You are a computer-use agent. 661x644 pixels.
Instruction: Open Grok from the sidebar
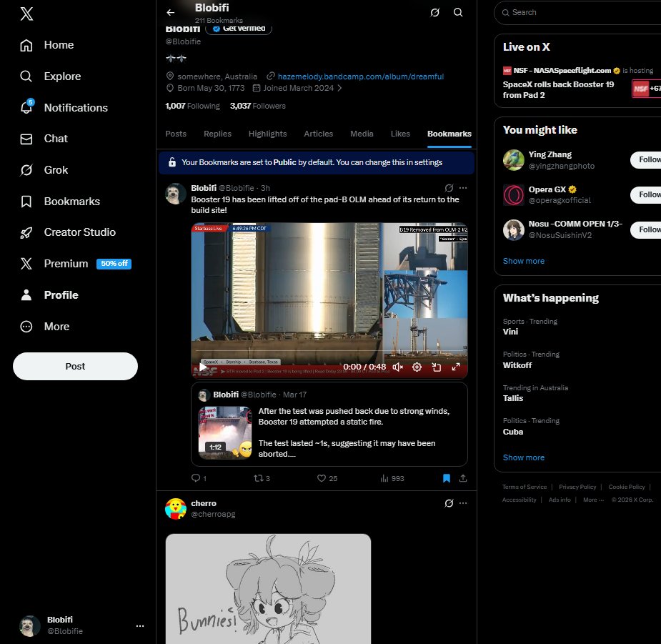click(44, 170)
